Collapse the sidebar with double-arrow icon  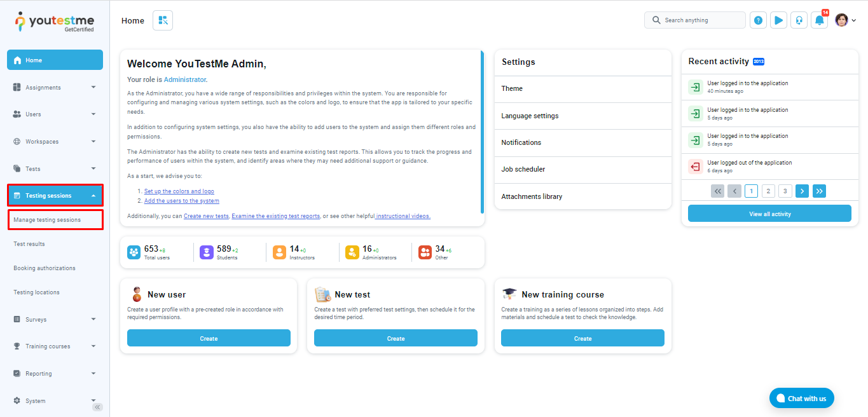coord(97,407)
